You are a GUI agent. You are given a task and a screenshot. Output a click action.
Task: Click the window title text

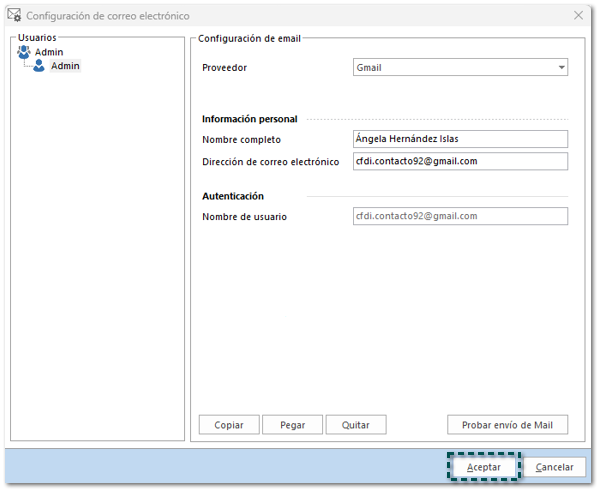(x=108, y=16)
